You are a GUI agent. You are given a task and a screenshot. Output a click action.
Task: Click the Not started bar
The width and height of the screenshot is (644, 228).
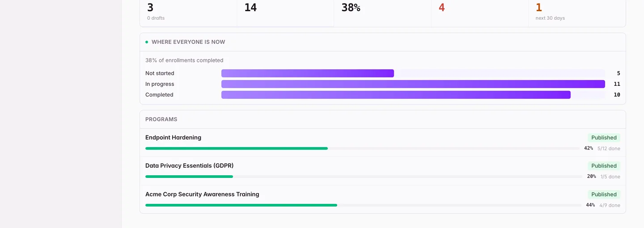click(308, 73)
